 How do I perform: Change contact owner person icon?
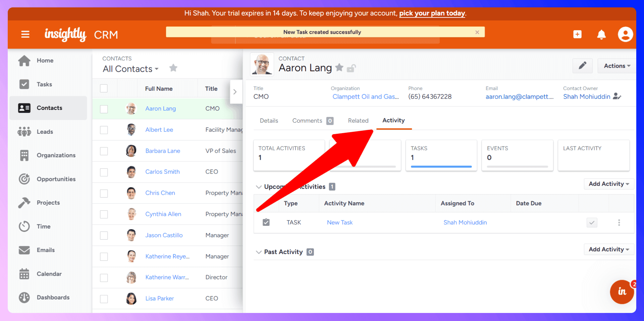tap(617, 97)
